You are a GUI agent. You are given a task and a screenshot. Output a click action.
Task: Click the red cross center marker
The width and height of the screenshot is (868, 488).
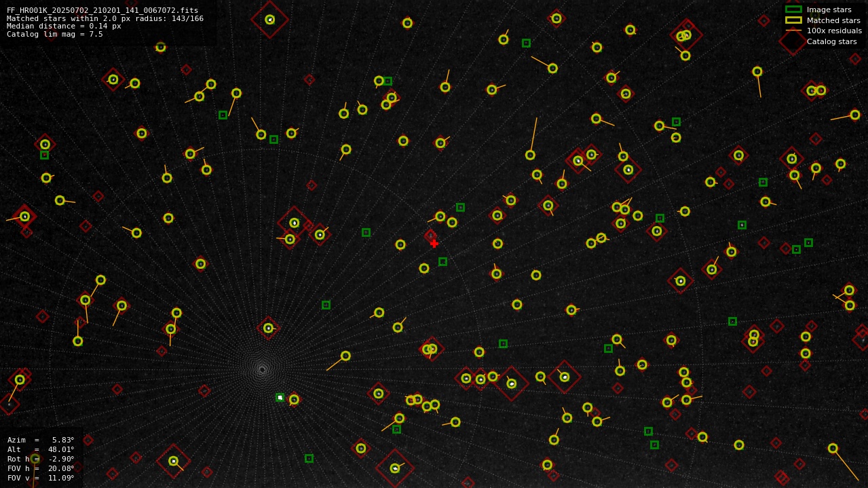pos(434,244)
